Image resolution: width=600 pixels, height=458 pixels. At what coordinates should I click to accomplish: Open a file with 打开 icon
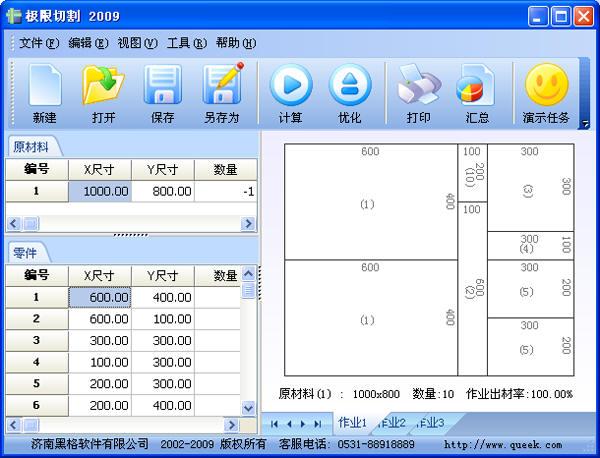[103, 85]
